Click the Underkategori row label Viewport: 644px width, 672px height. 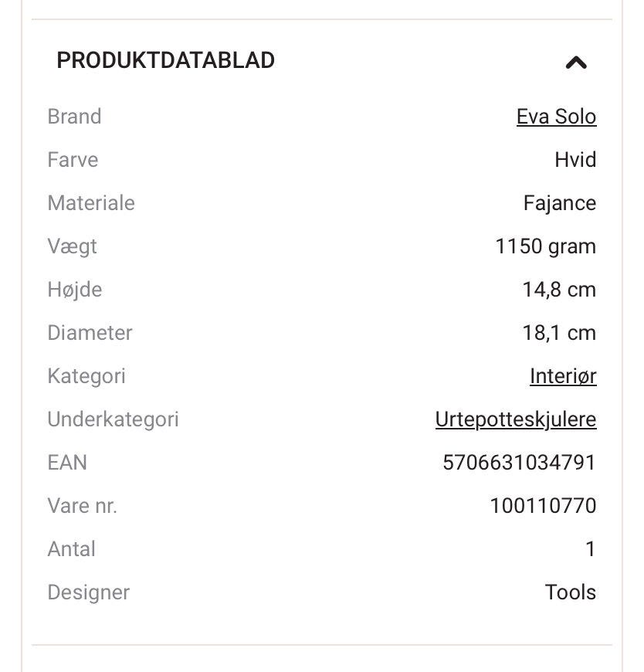coord(113,419)
